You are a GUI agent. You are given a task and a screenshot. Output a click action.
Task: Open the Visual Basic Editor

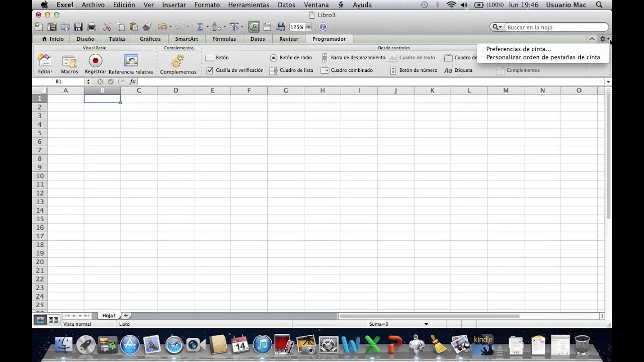tap(45, 64)
